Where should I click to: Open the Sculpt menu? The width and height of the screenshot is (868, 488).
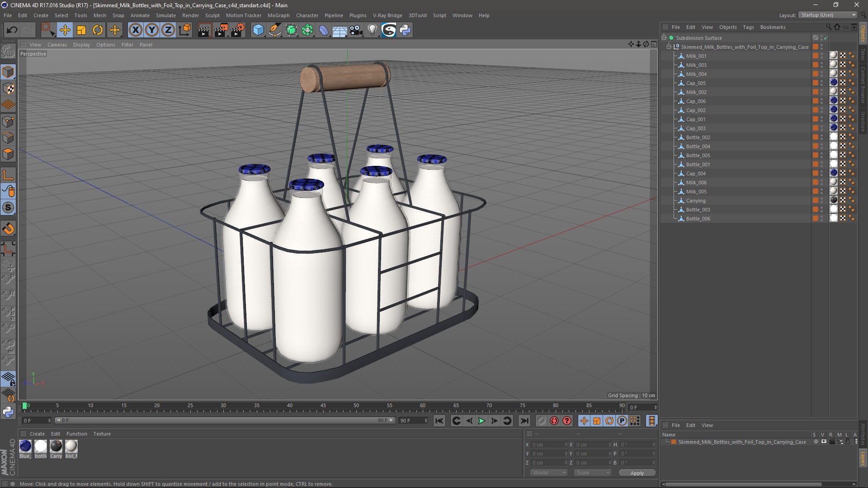(212, 15)
